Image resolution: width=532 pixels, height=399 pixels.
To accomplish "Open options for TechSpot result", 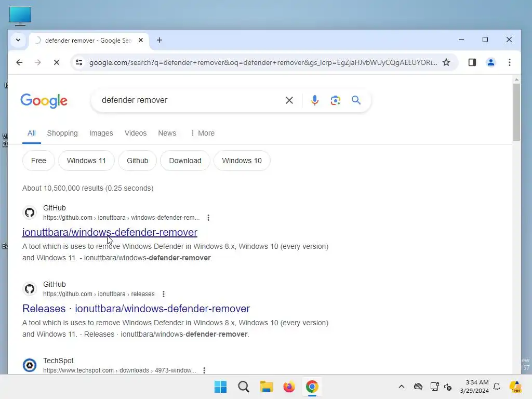I will 204,370.
